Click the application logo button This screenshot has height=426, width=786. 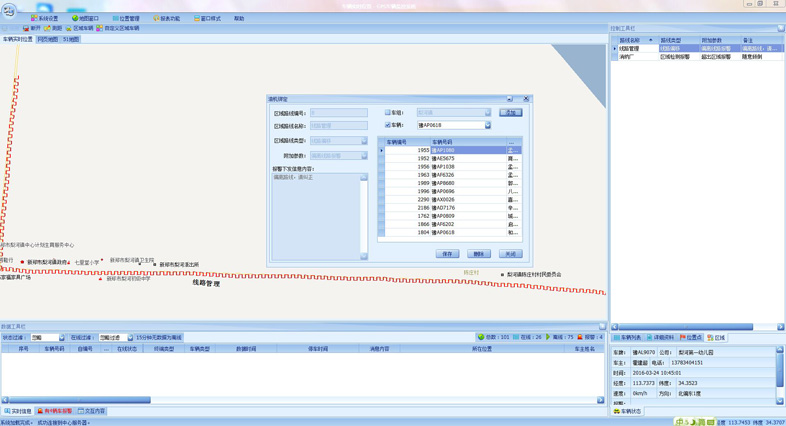[9, 10]
